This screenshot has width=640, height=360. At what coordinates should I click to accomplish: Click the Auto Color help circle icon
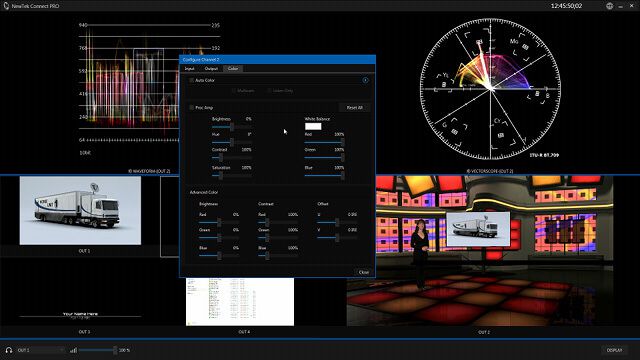[365, 80]
